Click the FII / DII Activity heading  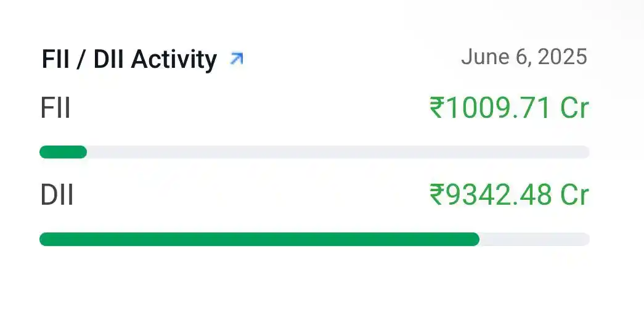(129, 59)
